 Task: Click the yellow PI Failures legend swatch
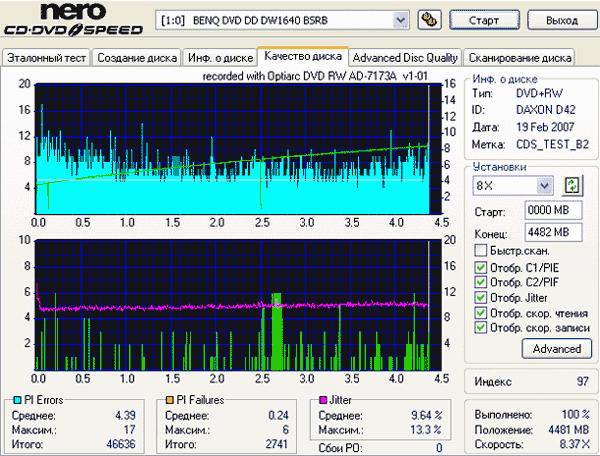tap(172, 400)
